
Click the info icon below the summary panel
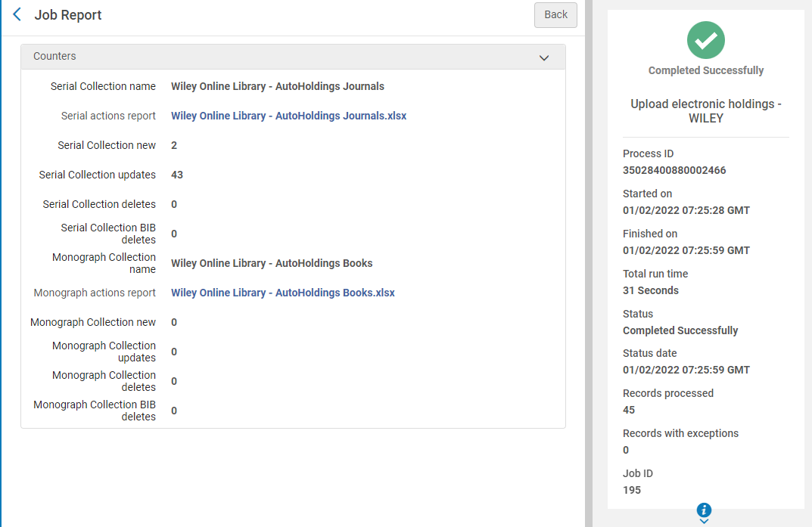[x=704, y=510]
